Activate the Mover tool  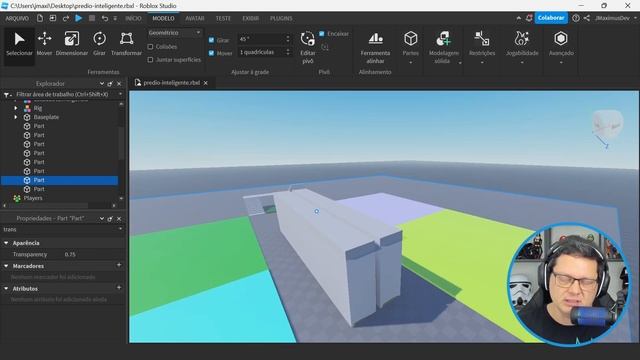44,44
